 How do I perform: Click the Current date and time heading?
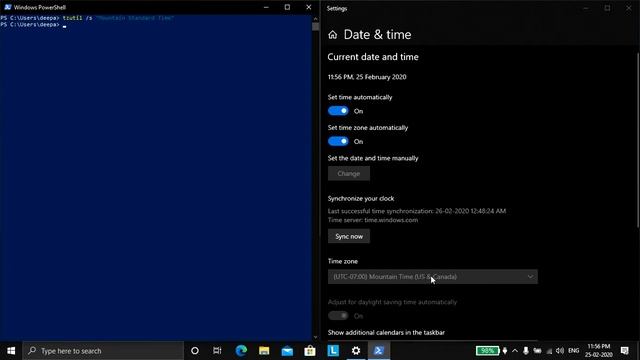tap(373, 57)
